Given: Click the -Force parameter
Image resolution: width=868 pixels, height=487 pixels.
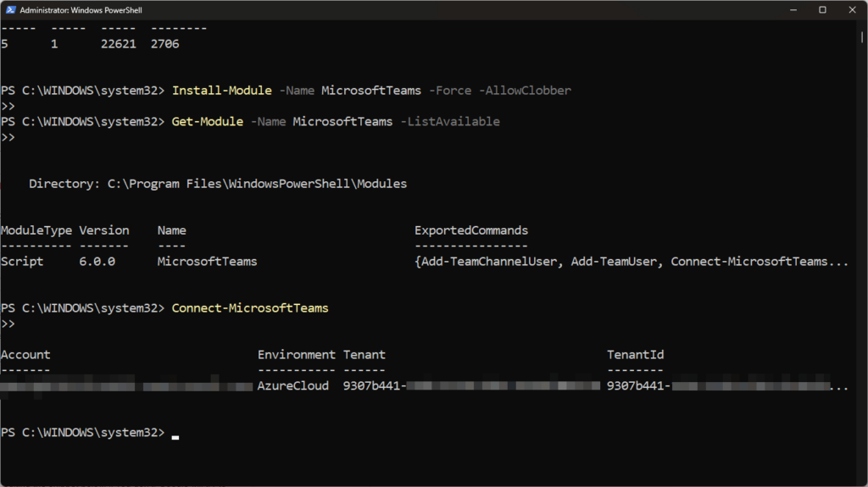Looking at the screenshot, I should pos(450,91).
